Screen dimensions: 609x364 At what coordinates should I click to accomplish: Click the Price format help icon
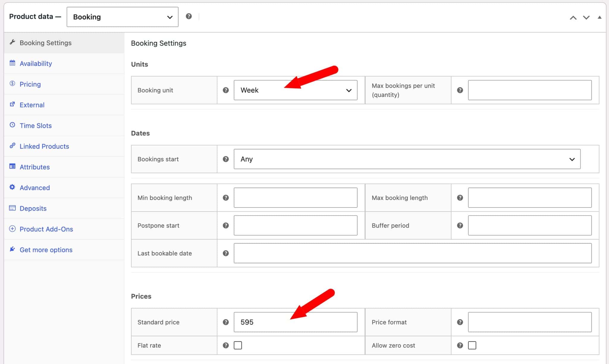pyautogui.click(x=460, y=322)
